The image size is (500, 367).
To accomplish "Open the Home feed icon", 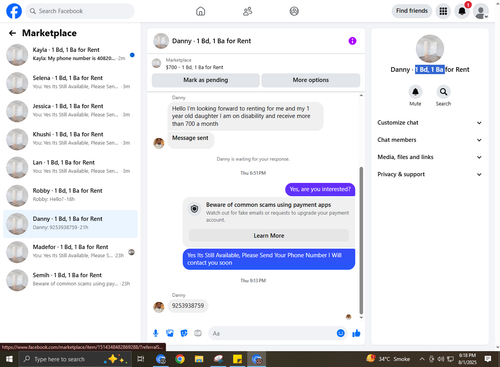I will pos(200,11).
